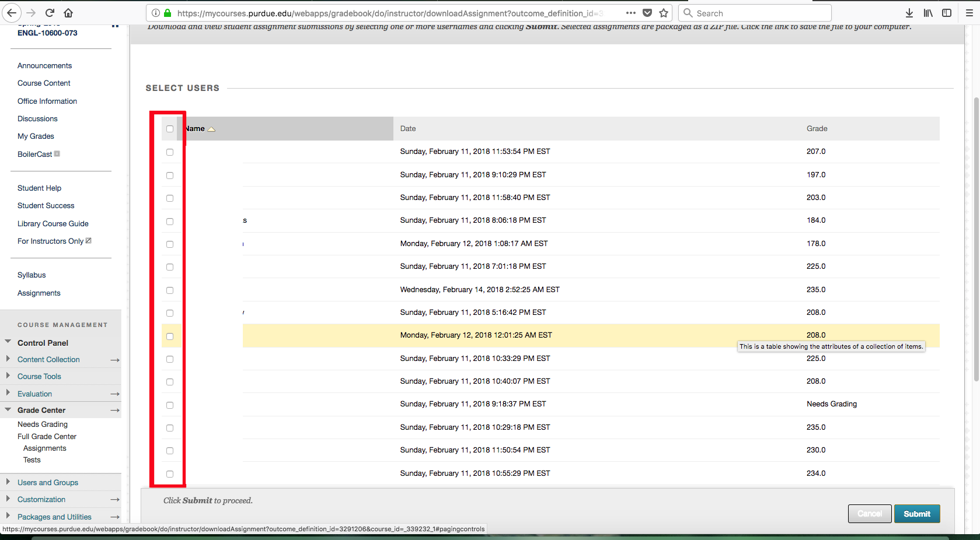The width and height of the screenshot is (980, 540).
Task: Open Announcements in course menu
Action: pos(44,66)
